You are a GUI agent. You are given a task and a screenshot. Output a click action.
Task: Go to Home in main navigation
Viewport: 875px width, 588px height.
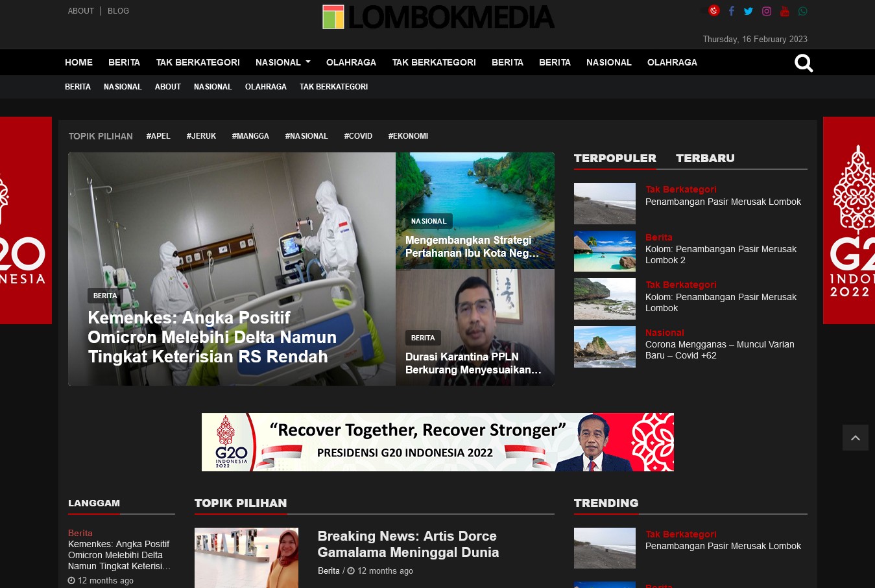pyautogui.click(x=78, y=62)
